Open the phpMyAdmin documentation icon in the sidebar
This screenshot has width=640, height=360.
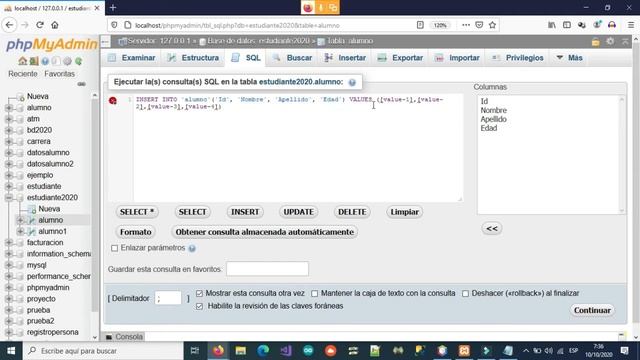coord(45,61)
